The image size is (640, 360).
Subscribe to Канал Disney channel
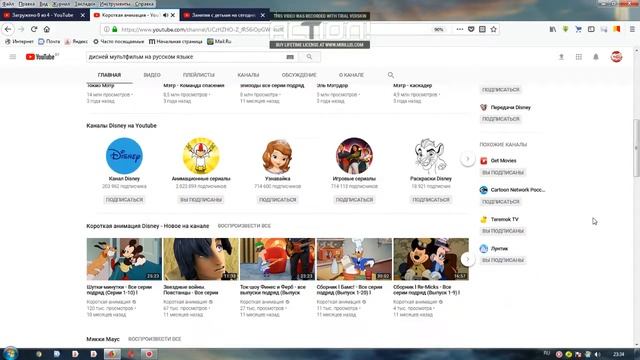(x=124, y=200)
